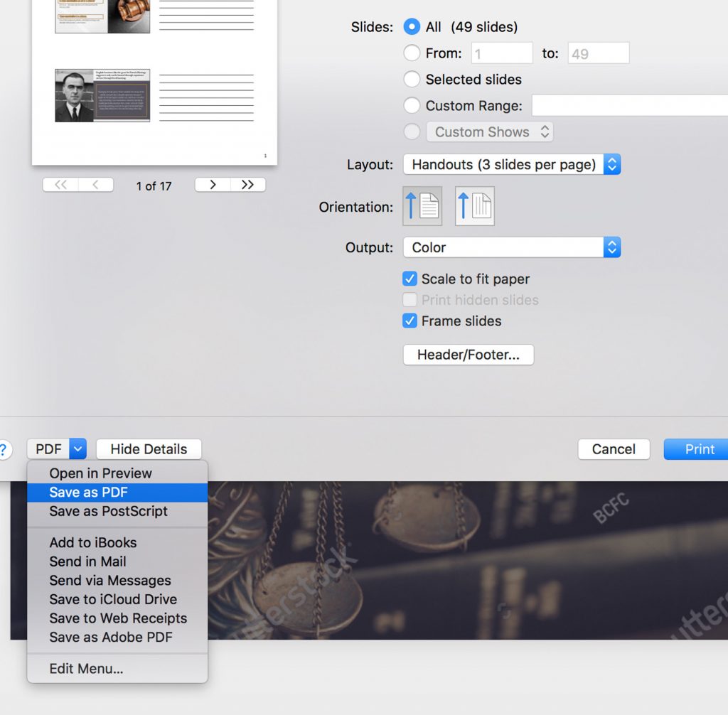
Task: Click the third slide thumbnail in preview
Action: coord(102,95)
